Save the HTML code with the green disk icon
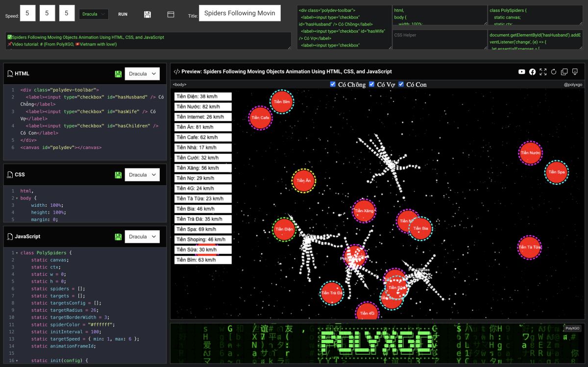Viewport: 588px width, 367px height. (118, 74)
